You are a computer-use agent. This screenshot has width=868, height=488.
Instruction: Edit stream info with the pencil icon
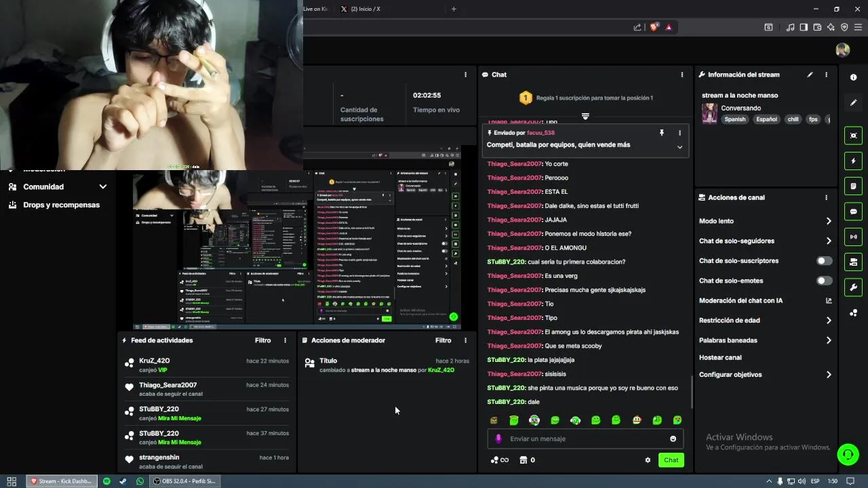810,75
